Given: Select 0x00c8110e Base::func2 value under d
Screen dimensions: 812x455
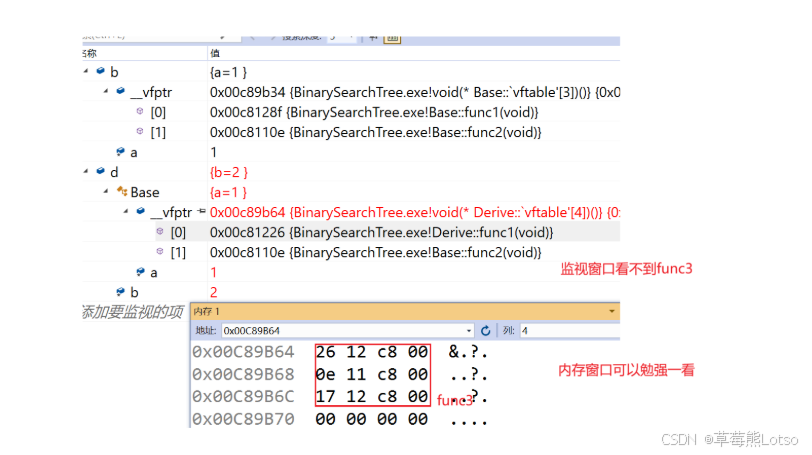Looking at the screenshot, I should click(375, 253).
